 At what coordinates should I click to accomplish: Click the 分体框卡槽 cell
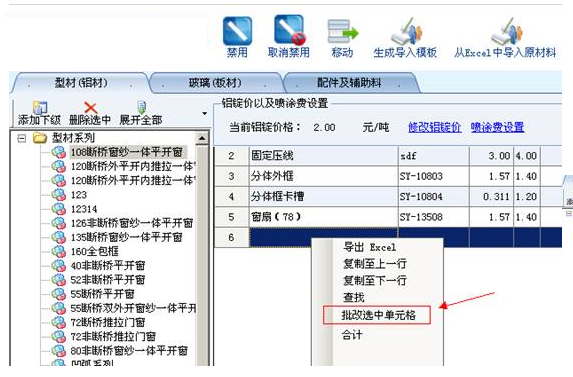click(323, 197)
